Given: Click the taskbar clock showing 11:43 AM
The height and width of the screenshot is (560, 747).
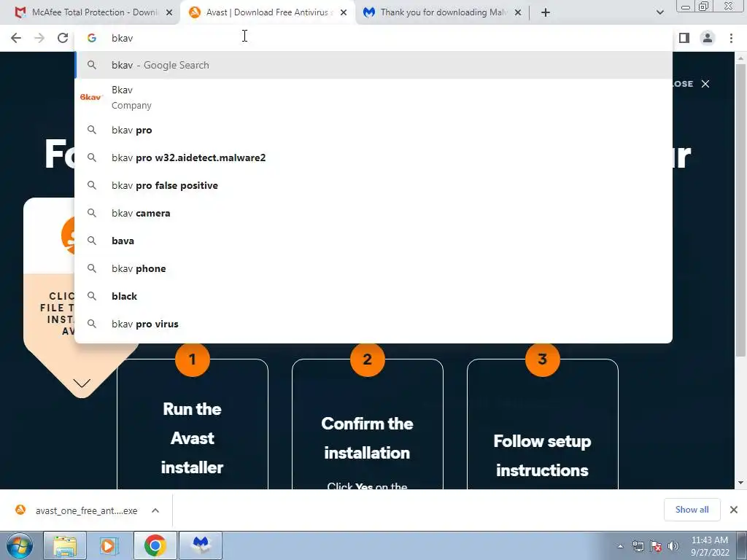Looking at the screenshot, I should [710, 546].
